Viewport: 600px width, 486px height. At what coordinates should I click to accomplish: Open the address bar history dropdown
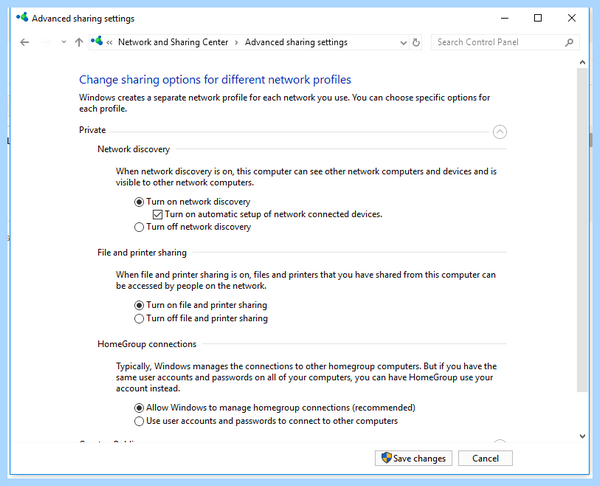click(x=403, y=42)
